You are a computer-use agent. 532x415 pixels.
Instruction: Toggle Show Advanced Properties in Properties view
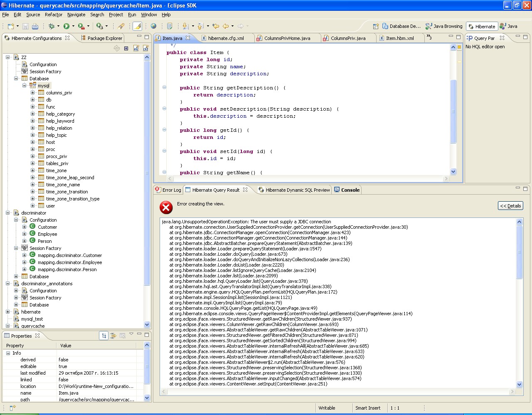[x=113, y=336]
